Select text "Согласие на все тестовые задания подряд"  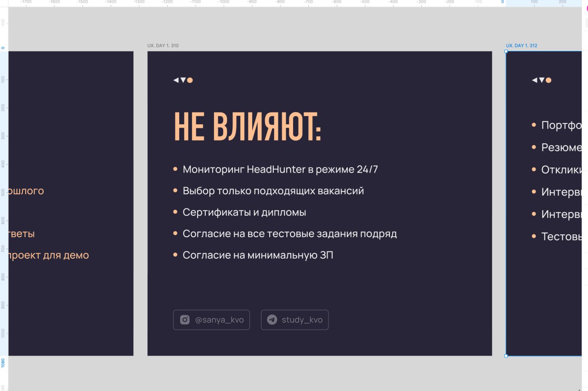tap(290, 234)
